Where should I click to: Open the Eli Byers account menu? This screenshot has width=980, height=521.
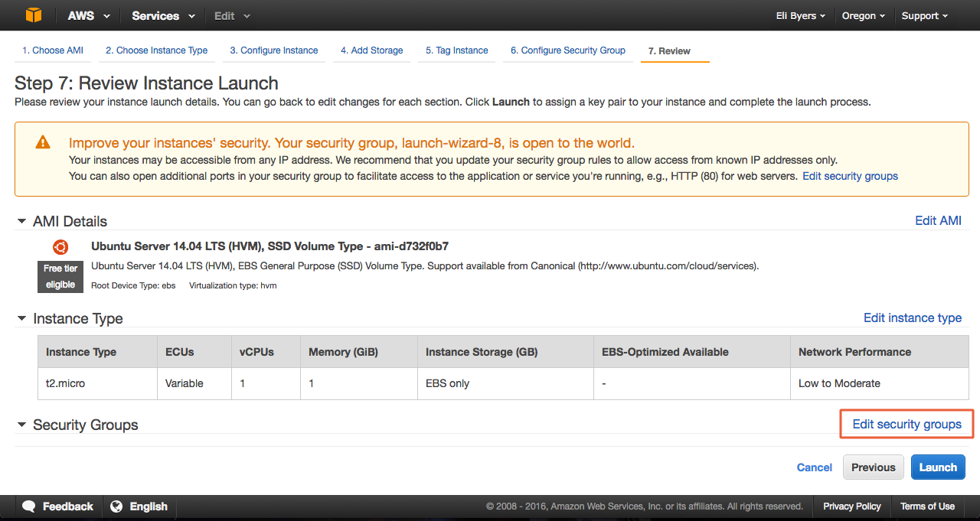[x=800, y=15]
